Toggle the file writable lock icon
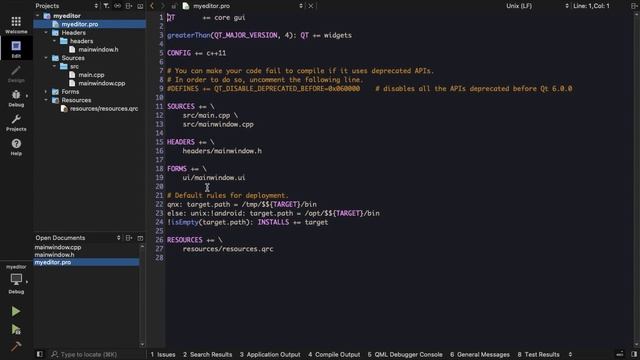 (x=174, y=6)
